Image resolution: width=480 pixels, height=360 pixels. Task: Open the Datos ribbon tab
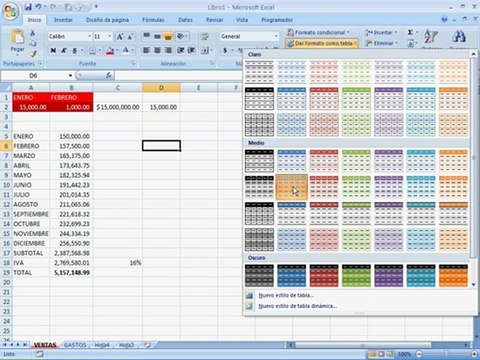[185, 20]
